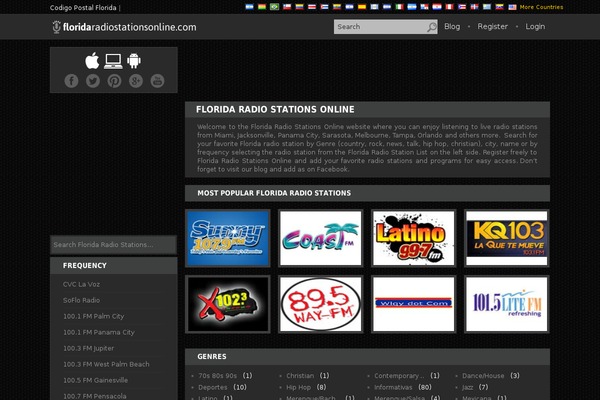Open the Blog page

[452, 26]
